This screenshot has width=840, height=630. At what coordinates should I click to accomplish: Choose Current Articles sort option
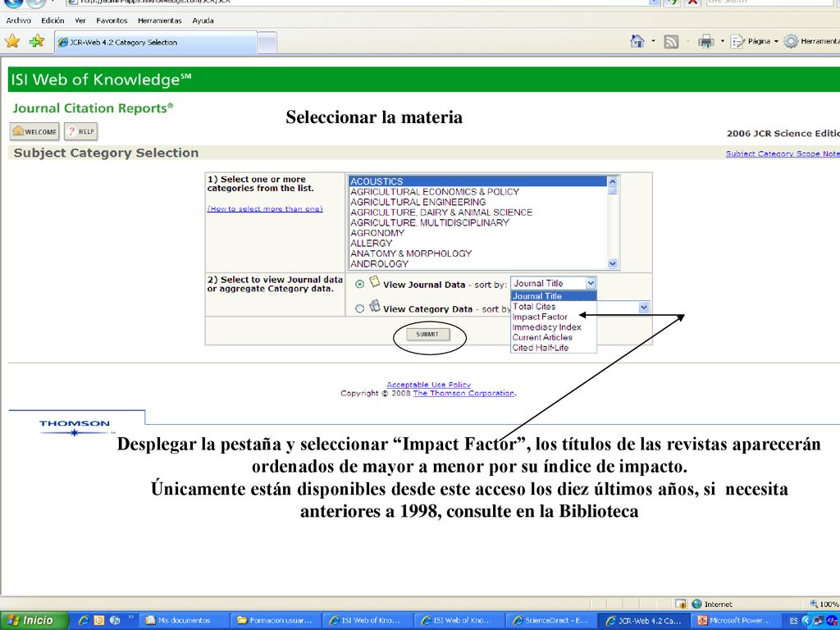pyautogui.click(x=554, y=337)
